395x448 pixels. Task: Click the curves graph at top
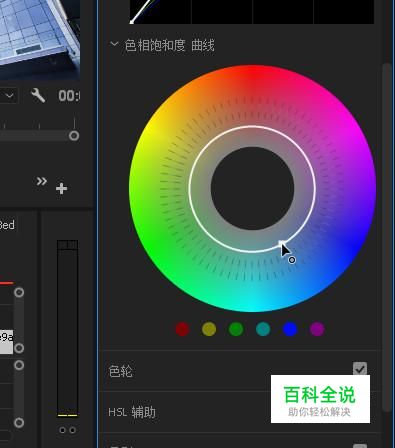[x=252, y=12]
